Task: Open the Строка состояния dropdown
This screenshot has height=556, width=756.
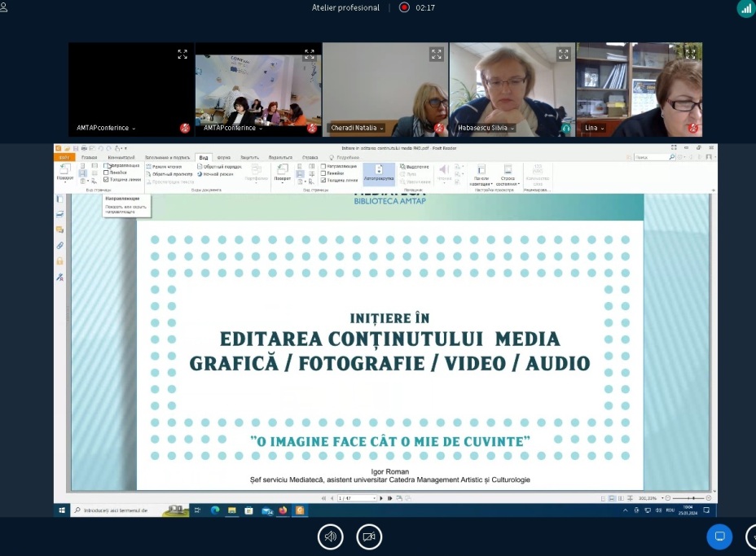Action: pyautogui.click(x=508, y=175)
